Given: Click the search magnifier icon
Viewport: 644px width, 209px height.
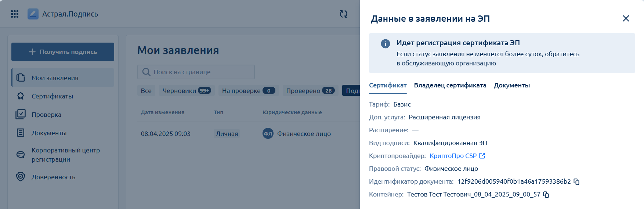Looking at the screenshot, I should 146,72.
